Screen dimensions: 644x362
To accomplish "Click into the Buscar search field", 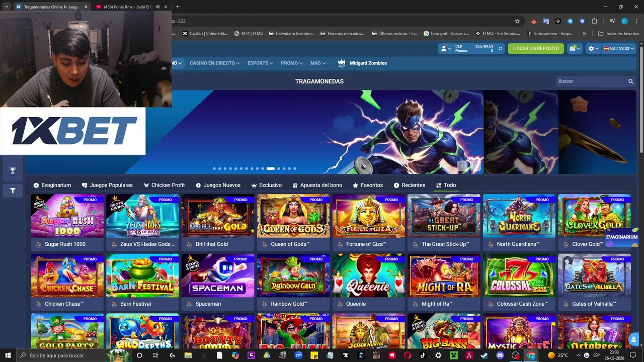I will (591, 81).
